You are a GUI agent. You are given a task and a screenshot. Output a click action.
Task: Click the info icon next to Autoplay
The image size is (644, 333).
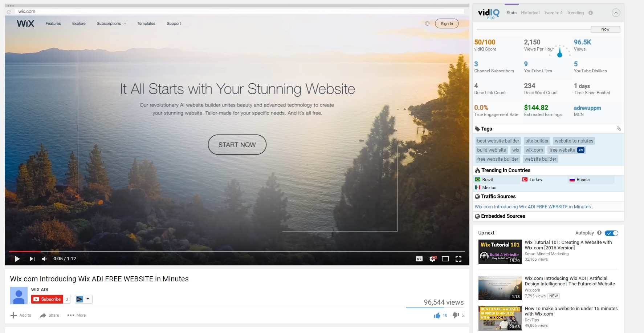[599, 233]
